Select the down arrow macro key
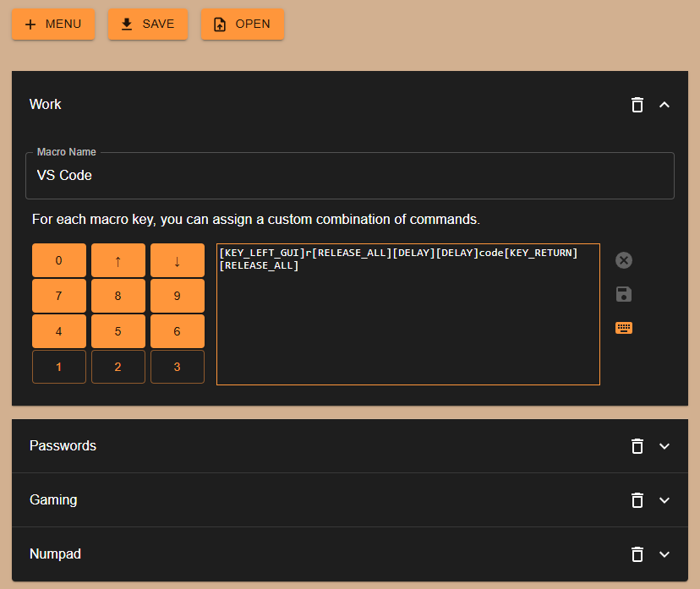This screenshot has height=589, width=700. [178, 260]
